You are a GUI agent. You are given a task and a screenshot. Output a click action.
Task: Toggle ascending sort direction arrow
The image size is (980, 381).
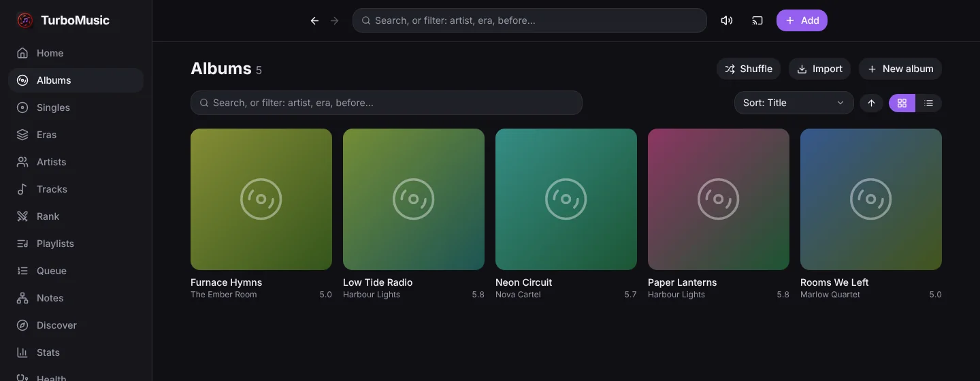pyautogui.click(x=871, y=103)
